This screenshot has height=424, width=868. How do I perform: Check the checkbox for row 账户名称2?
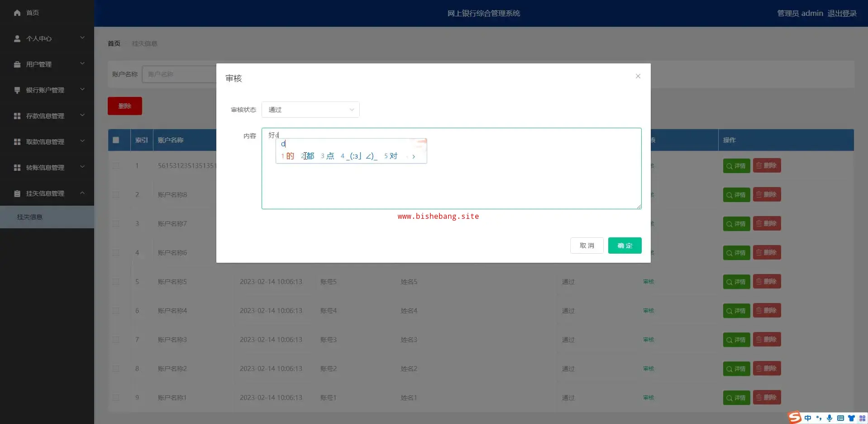[116, 369]
